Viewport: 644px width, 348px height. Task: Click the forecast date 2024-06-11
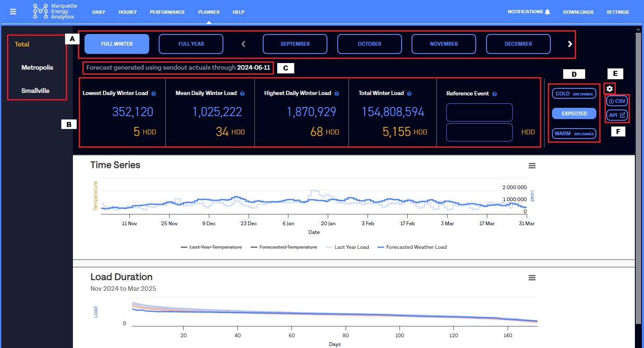(254, 68)
